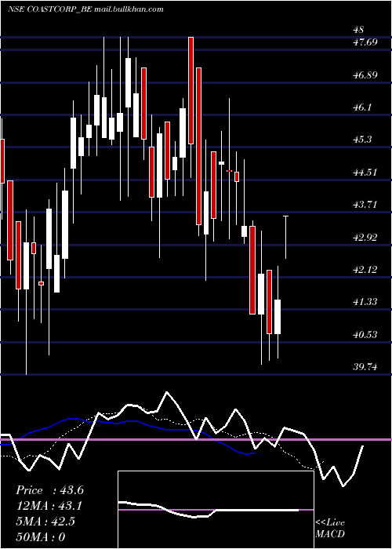This screenshot has width=392, height=549.
Task: Click the 48 price axis label
Action: tap(359, 30)
